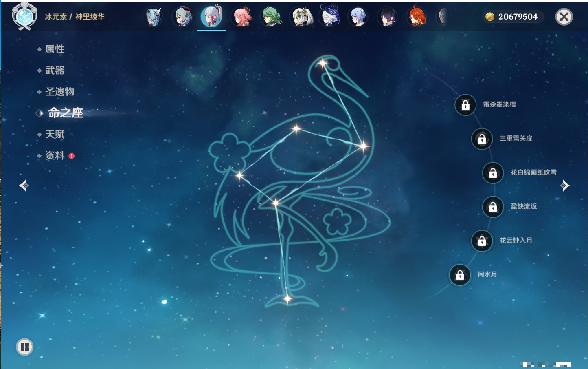Select the pink-haired Yae Miko avatar
This screenshot has width=588, height=369.
pyautogui.click(x=241, y=17)
